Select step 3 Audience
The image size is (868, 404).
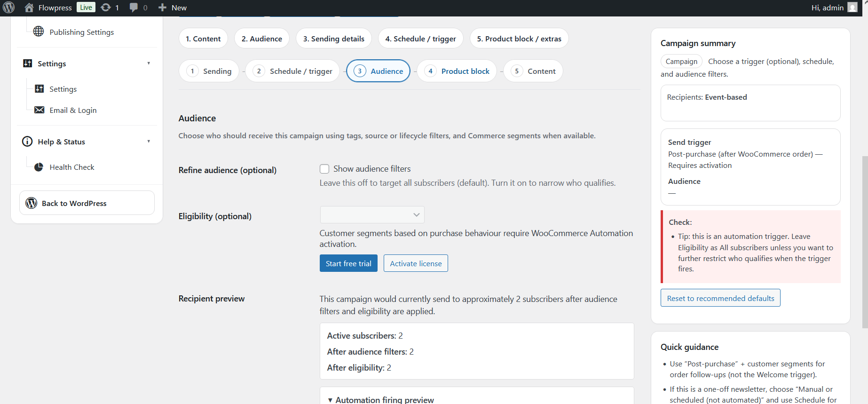pyautogui.click(x=379, y=71)
